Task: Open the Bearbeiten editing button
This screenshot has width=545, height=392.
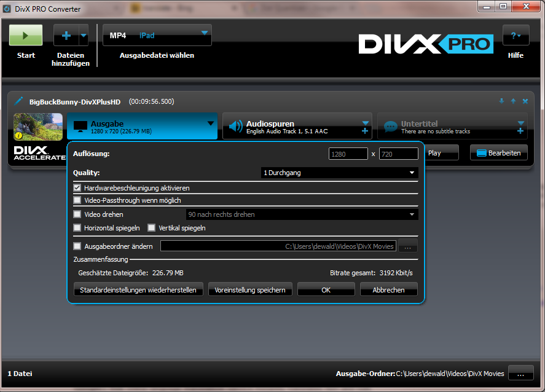Action: pyautogui.click(x=499, y=153)
